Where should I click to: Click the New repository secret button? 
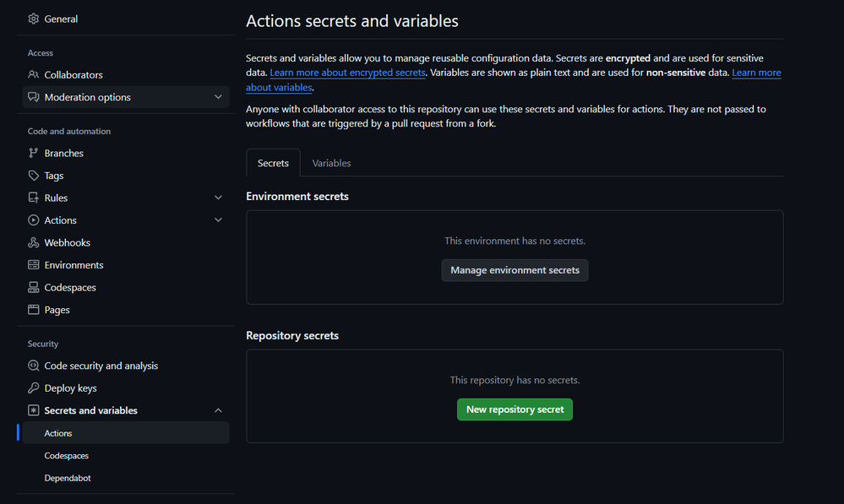click(x=515, y=409)
